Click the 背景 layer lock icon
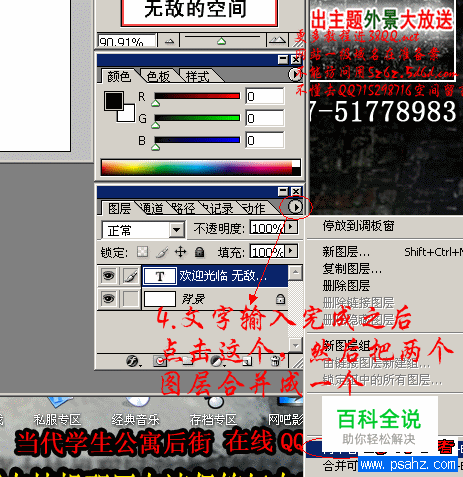463x477 pixels. pyautogui.click(x=280, y=299)
